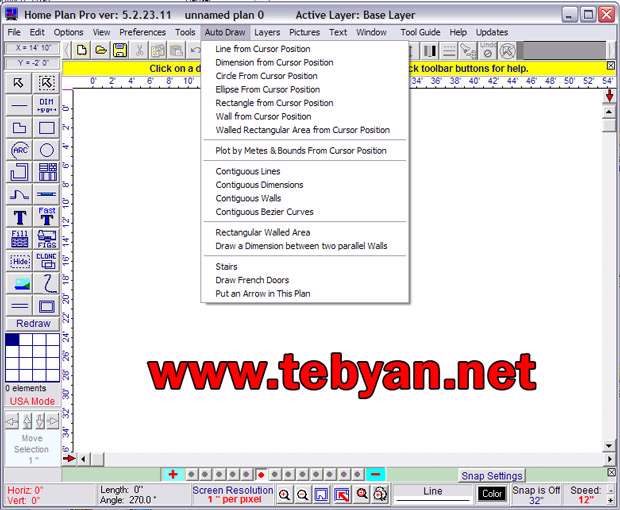Screen dimensions: 620x510
Task: Select the picture insert tool
Action: click(19, 283)
